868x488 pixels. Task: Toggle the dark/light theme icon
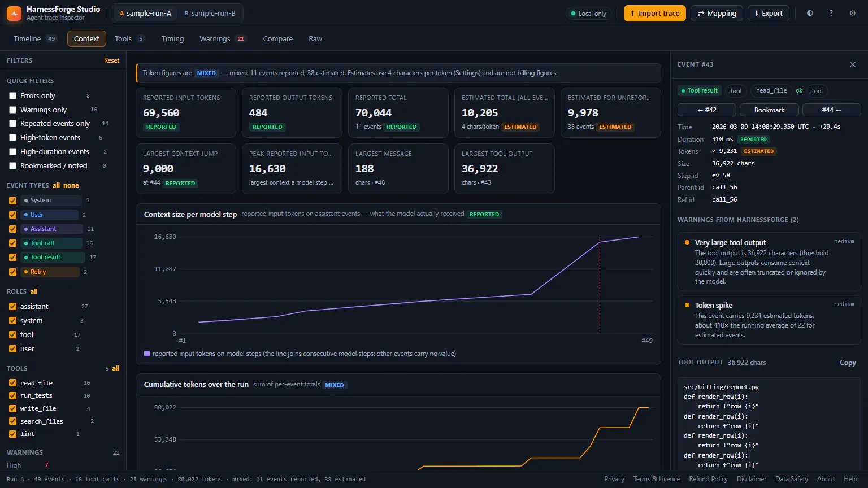coord(810,13)
